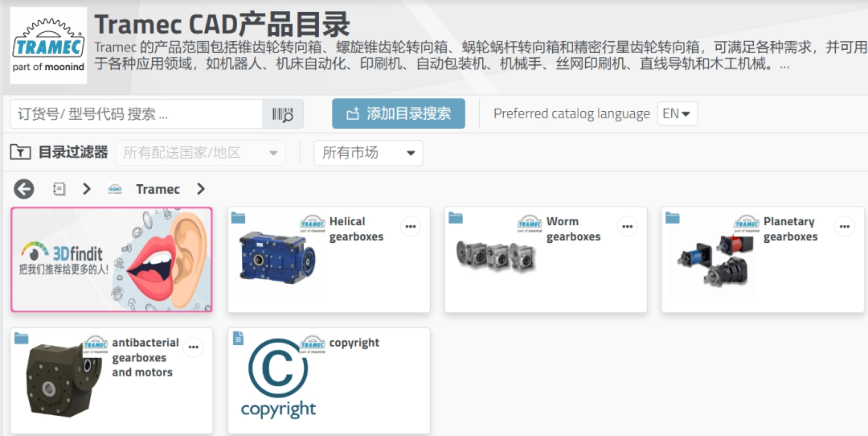Open the all markets dropdown
868x436 pixels.
pos(368,153)
